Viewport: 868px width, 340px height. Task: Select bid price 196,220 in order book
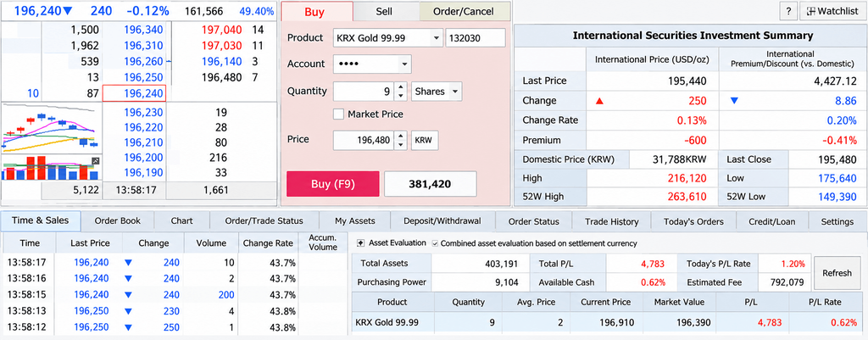pyautogui.click(x=142, y=128)
